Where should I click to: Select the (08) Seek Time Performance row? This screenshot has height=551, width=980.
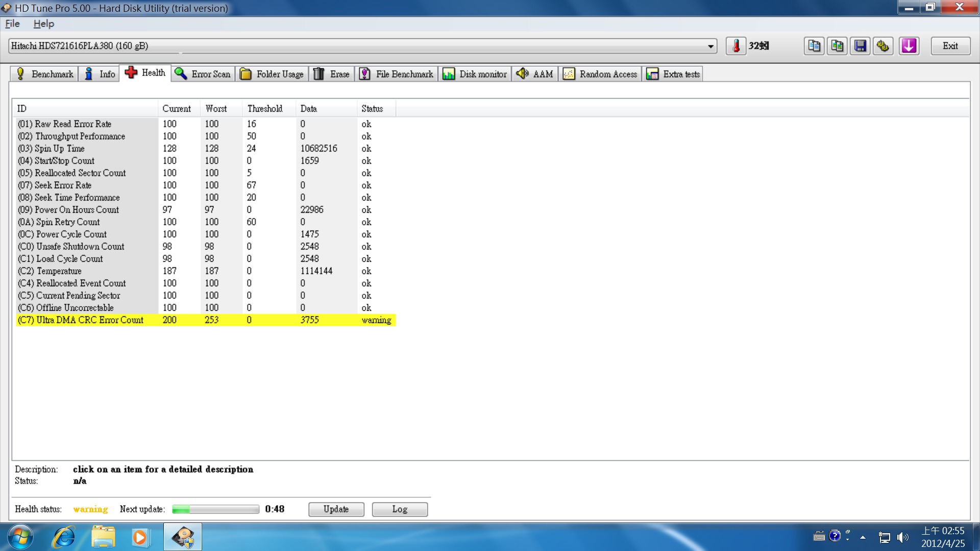pyautogui.click(x=206, y=197)
